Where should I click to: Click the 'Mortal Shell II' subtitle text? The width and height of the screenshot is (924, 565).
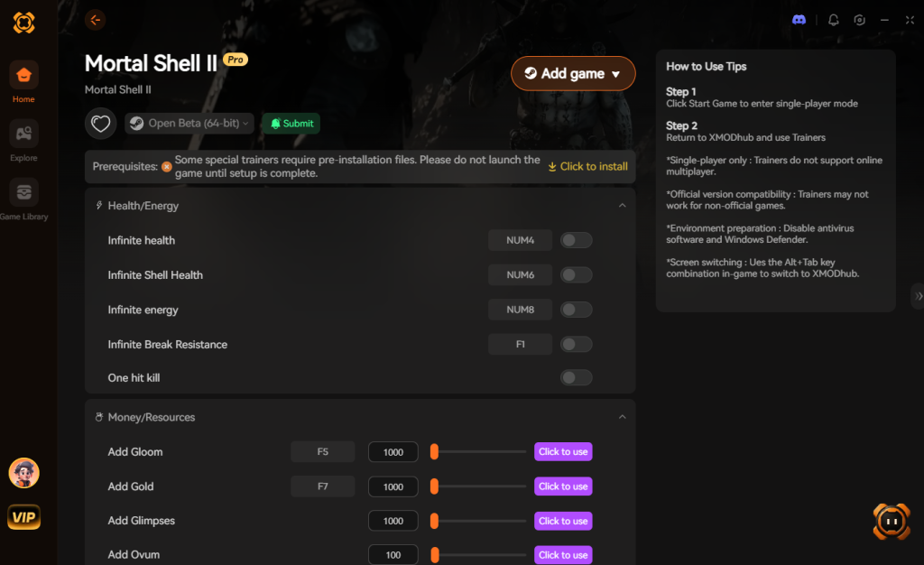coord(118,89)
